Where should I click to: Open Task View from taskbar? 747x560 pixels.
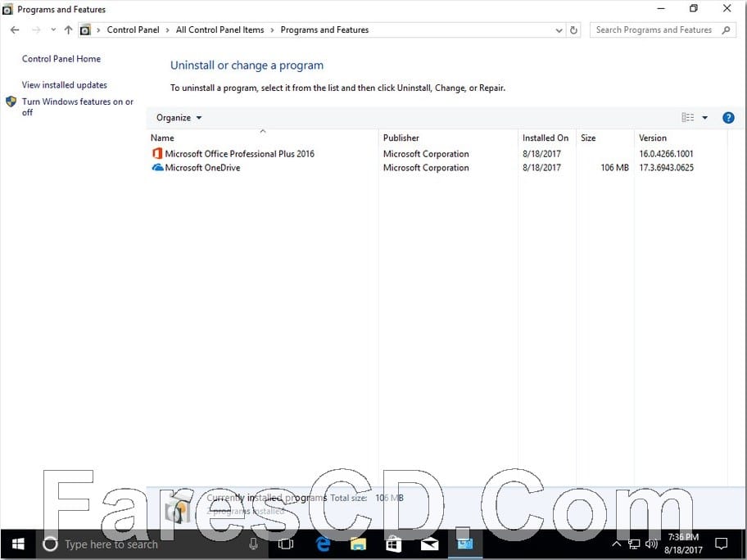click(286, 544)
